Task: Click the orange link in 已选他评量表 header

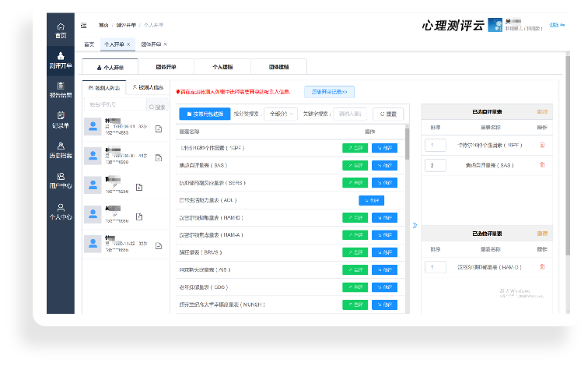Action: point(542,234)
